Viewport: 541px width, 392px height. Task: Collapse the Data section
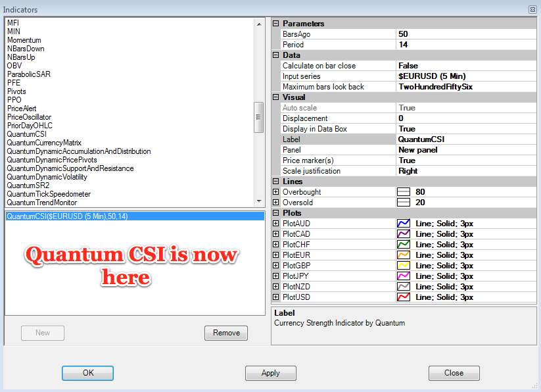pos(275,55)
